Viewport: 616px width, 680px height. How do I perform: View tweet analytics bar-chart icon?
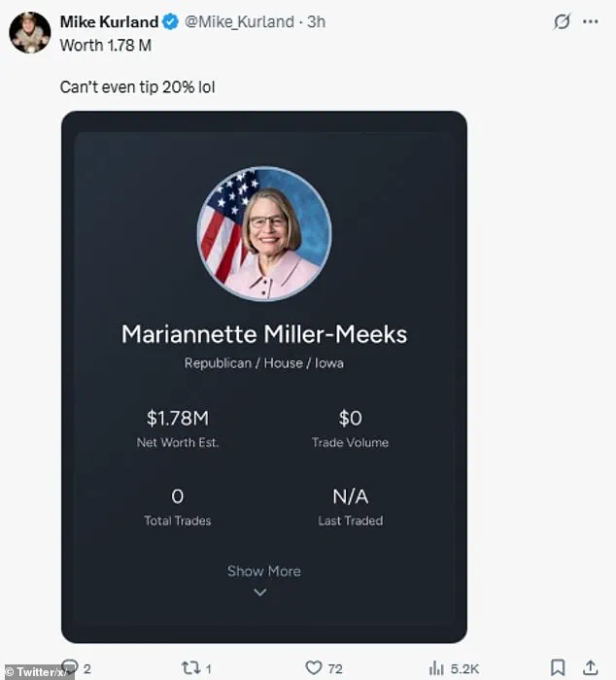pos(436,668)
